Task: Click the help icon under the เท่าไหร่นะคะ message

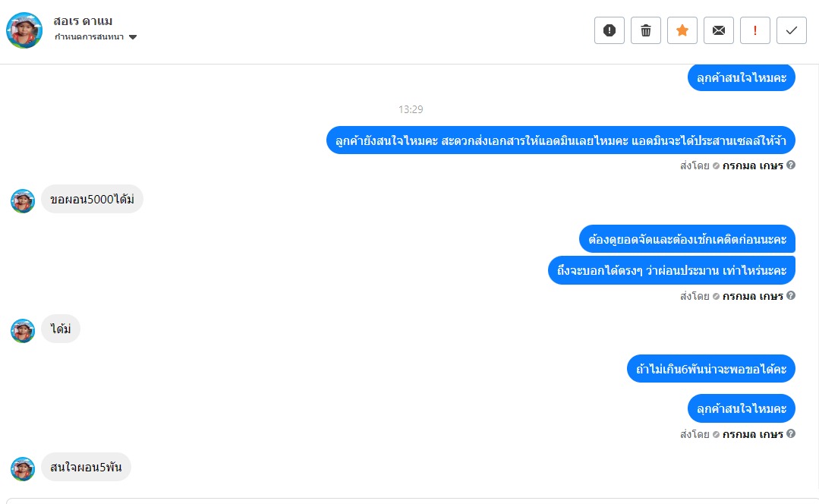Action: pyautogui.click(x=791, y=296)
